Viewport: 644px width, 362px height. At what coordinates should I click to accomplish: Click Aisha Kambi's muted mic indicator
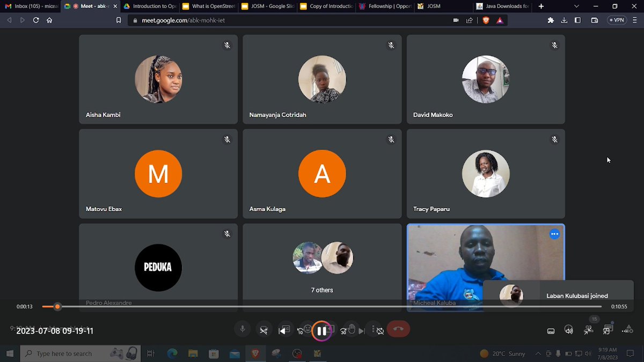227,46
